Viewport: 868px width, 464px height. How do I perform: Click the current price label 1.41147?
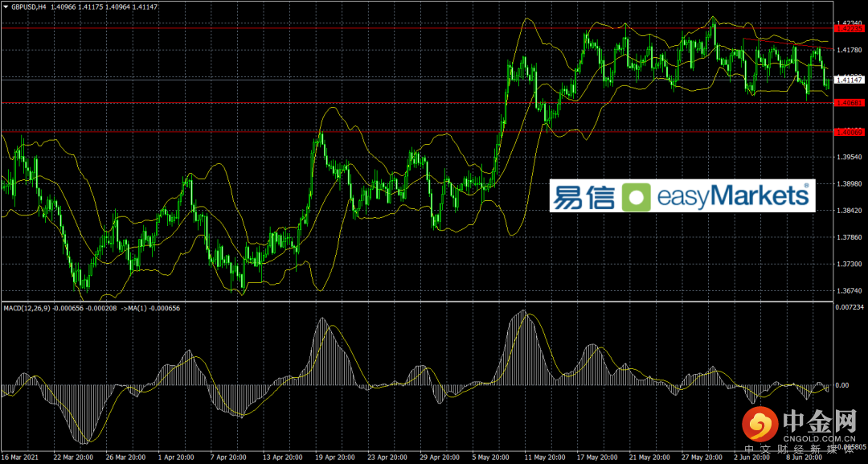click(850, 80)
